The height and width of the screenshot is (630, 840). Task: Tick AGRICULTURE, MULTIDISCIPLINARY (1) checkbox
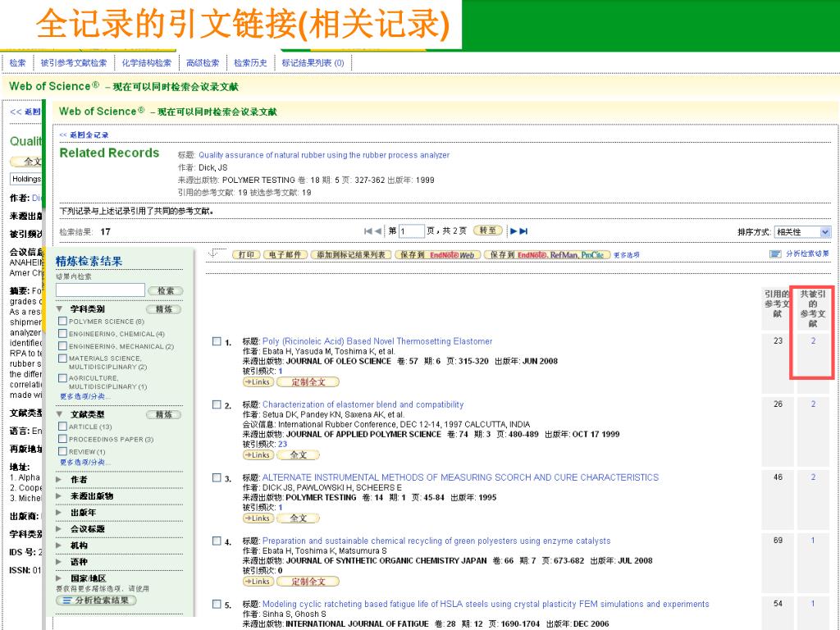(62, 378)
